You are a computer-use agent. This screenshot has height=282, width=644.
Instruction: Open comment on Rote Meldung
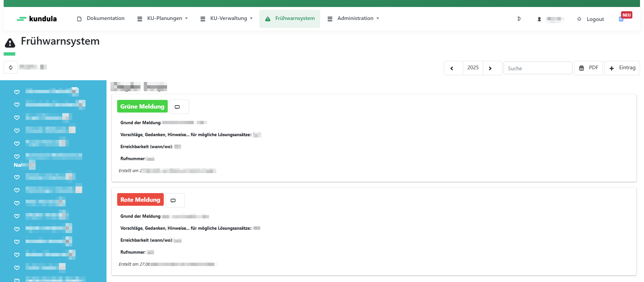175,200
